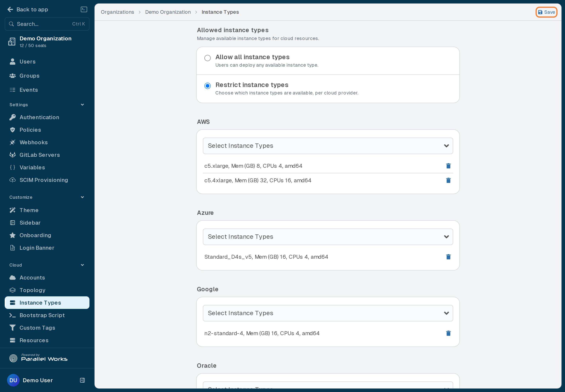Select Allow all instance types option
The width and height of the screenshot is (565, 392).
click(208, 58)
